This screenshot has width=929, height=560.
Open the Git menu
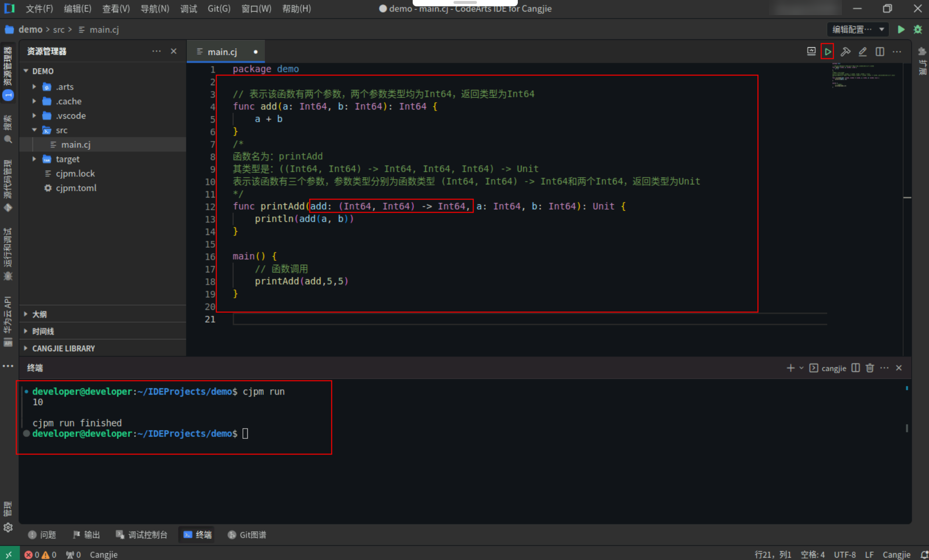[x=219, y=9]
